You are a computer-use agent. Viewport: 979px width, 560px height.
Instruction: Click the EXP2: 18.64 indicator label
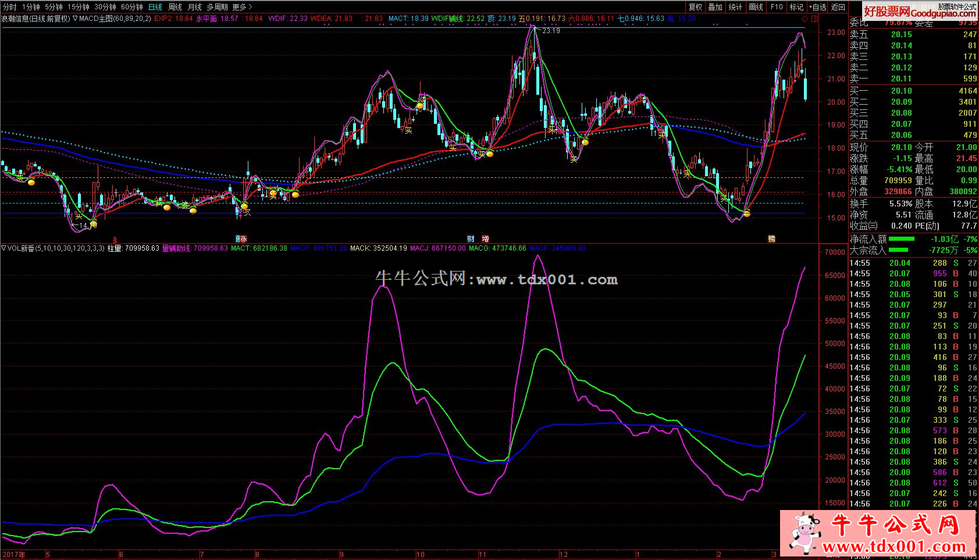click(173, 18)
